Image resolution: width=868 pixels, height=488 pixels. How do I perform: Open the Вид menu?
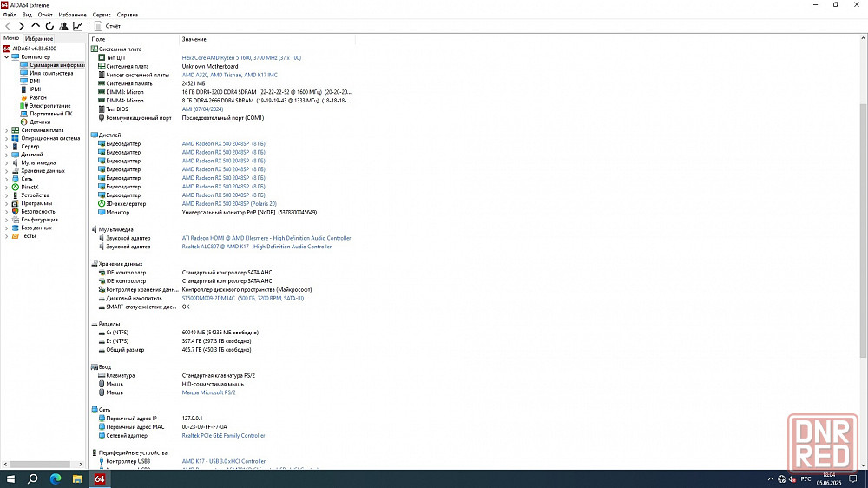coord(27,15)
